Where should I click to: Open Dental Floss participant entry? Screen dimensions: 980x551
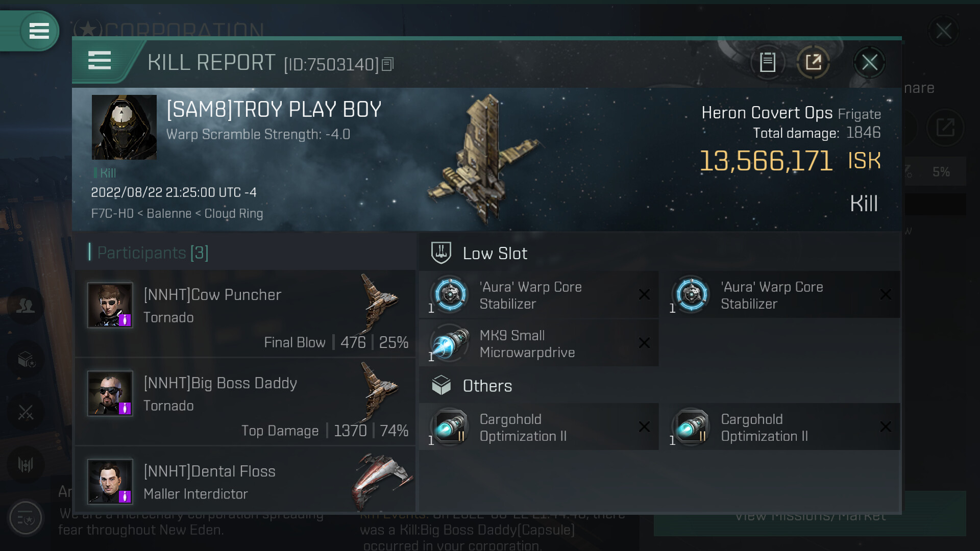245,482
